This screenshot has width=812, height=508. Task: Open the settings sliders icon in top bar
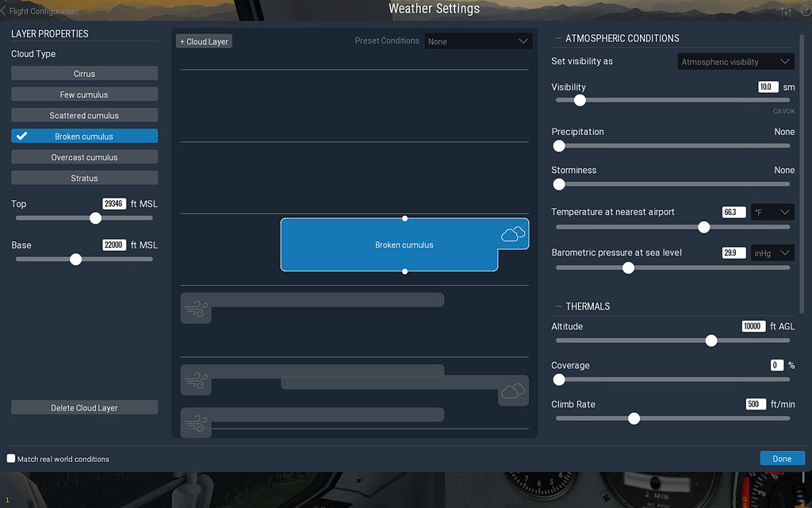click(x=786, y=11)
